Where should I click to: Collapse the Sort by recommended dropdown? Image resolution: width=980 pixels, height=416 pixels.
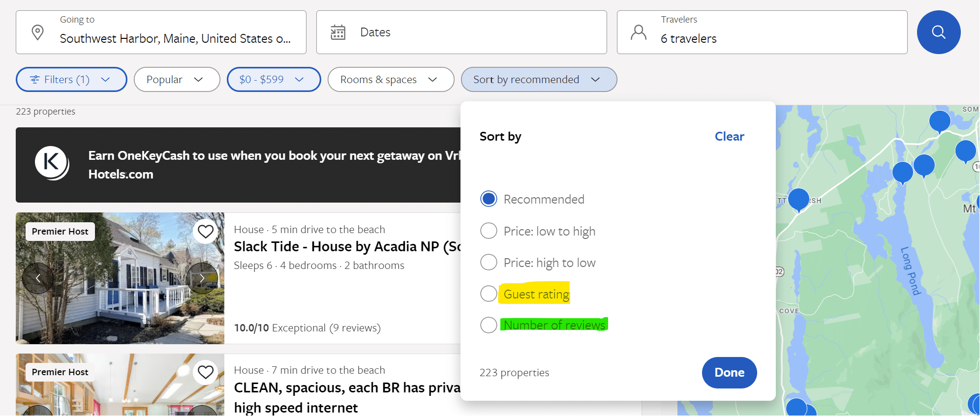[538, 80]
